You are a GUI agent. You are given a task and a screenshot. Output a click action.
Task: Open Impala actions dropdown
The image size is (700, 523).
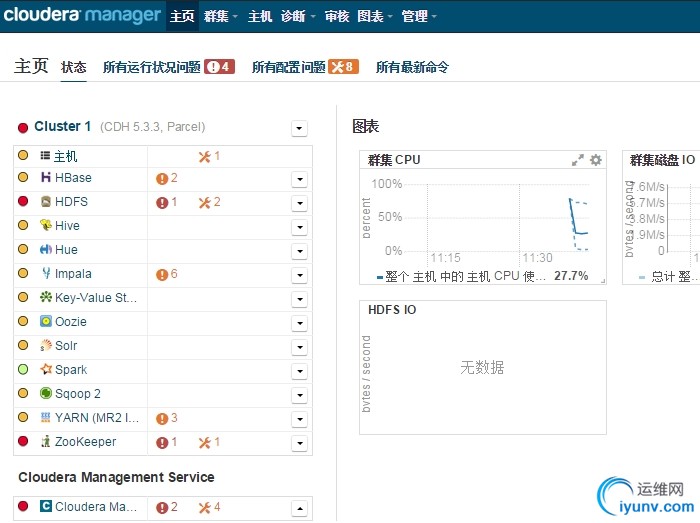[300, 275]
